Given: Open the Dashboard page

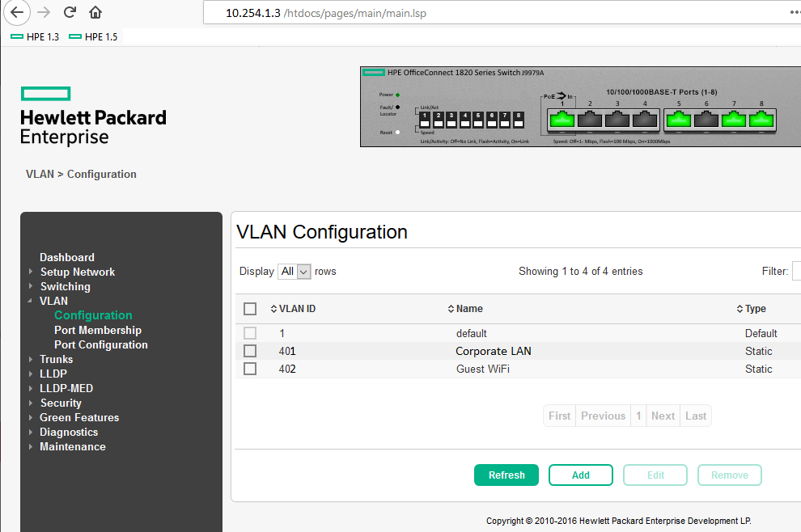Looking at the screenshot, I should (x=67, y=257).
